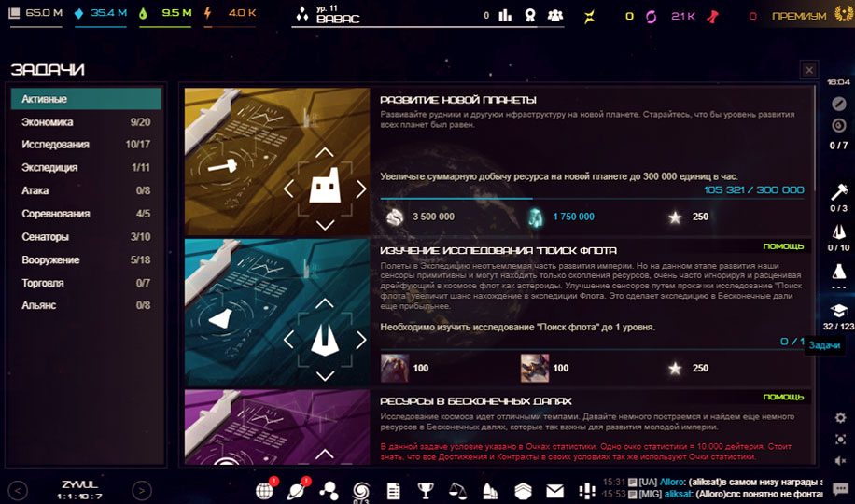Switch to next planet with right arrow
This screenshot has height=504, width=855.
pos(141,490)
